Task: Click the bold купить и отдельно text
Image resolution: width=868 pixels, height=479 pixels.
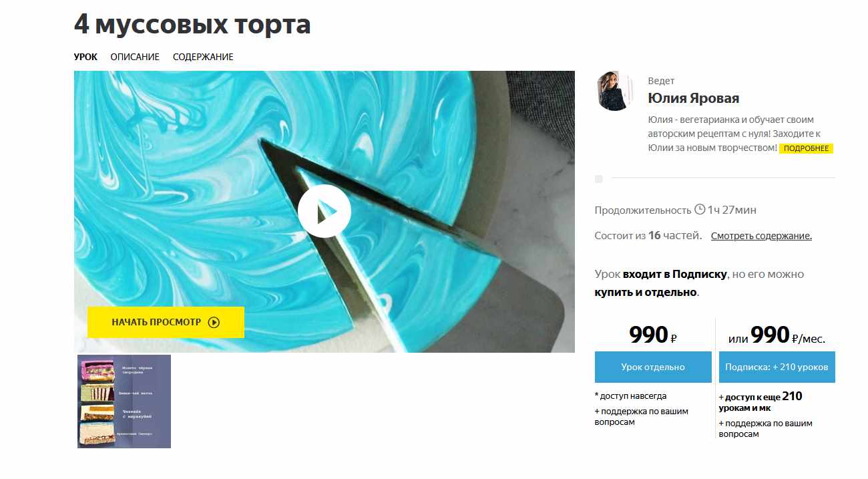Action: [x=646, y=292]
